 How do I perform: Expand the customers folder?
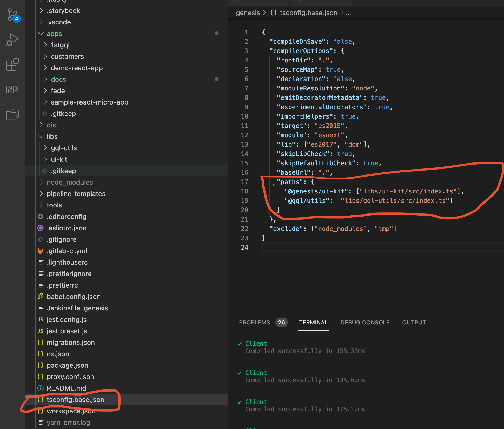tap(45, 56)
